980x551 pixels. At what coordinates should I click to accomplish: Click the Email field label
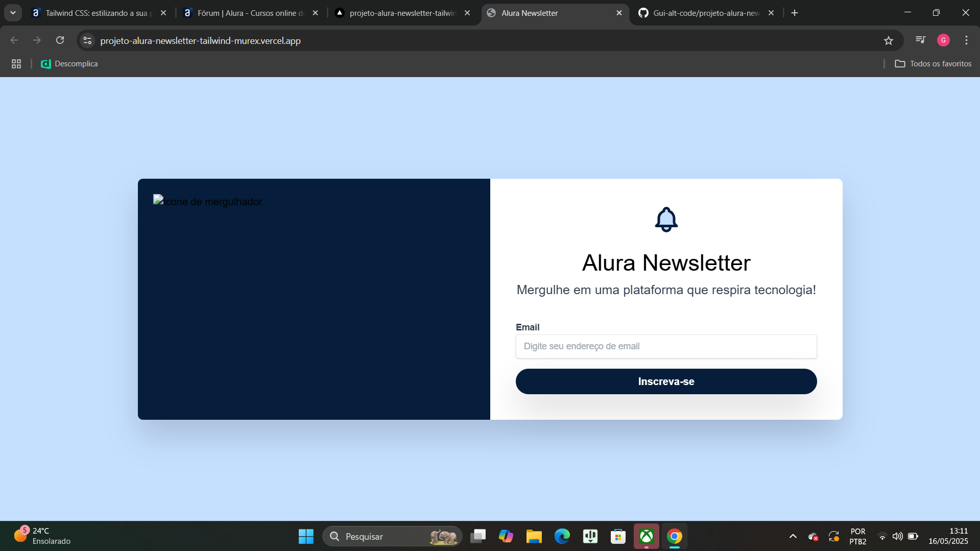tap(528, 327)
